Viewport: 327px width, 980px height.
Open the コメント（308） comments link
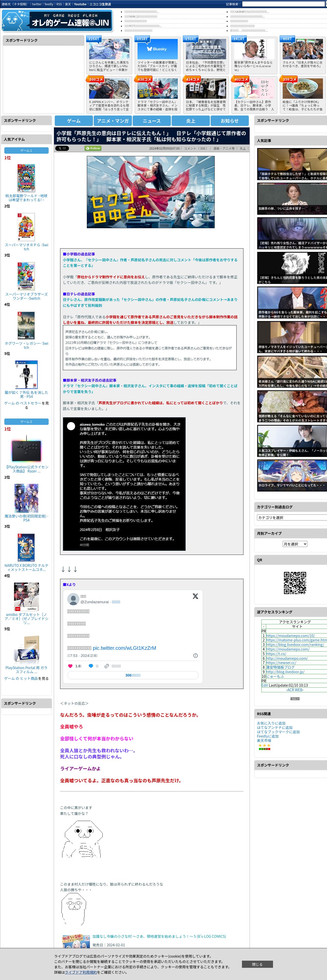(x=196, y=148)
